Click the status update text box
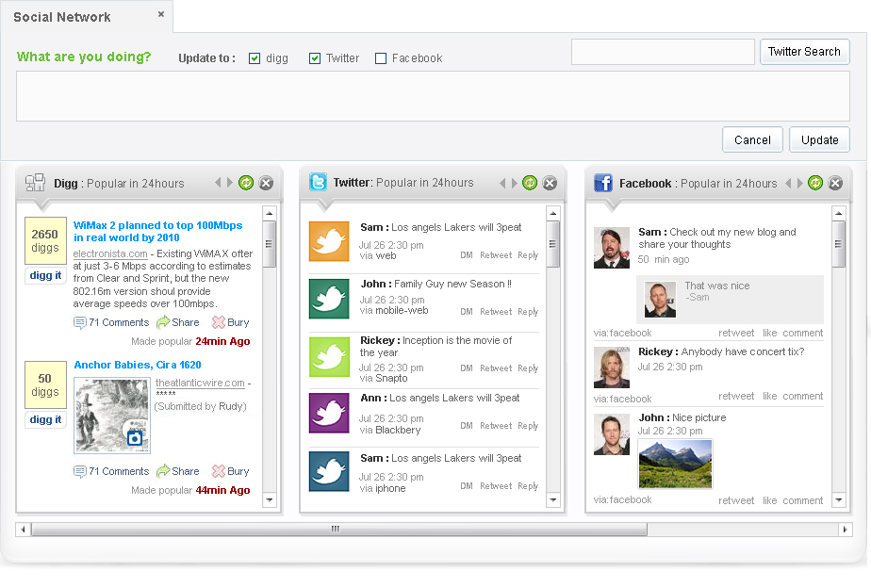The image size is (871, 588). click(x=433, y=96)
